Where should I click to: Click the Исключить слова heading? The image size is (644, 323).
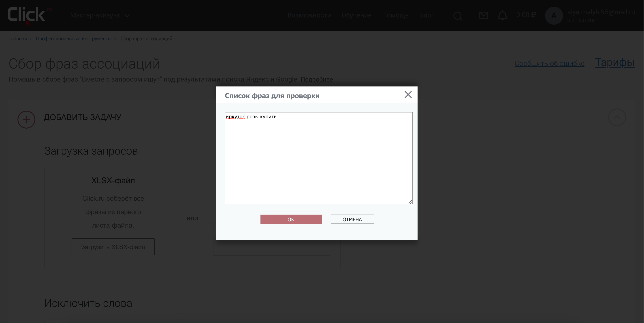[x=88, y=303]
